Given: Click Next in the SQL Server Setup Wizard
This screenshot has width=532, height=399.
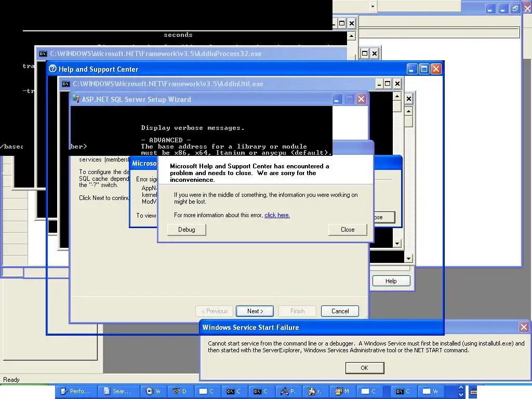Looking at the screenshot, I should pyautogui.click(x=255, y=311).
